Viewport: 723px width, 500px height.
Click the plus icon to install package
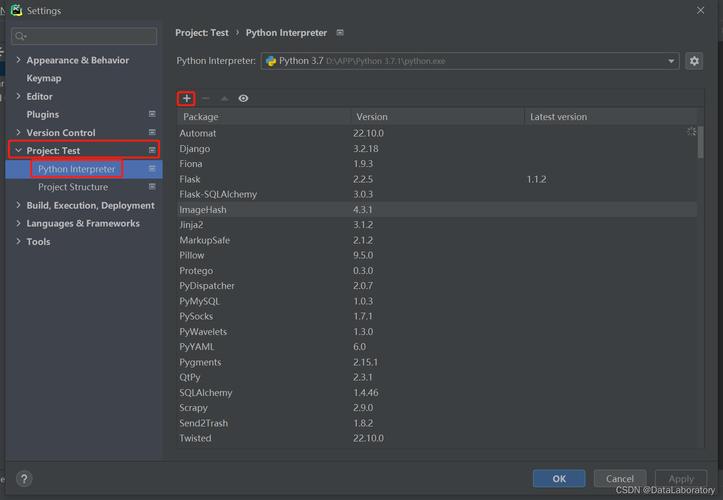(x=186, y=98)
